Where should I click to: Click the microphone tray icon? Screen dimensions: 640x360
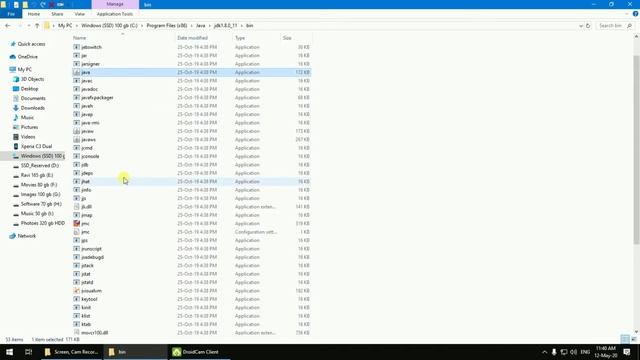554,352
